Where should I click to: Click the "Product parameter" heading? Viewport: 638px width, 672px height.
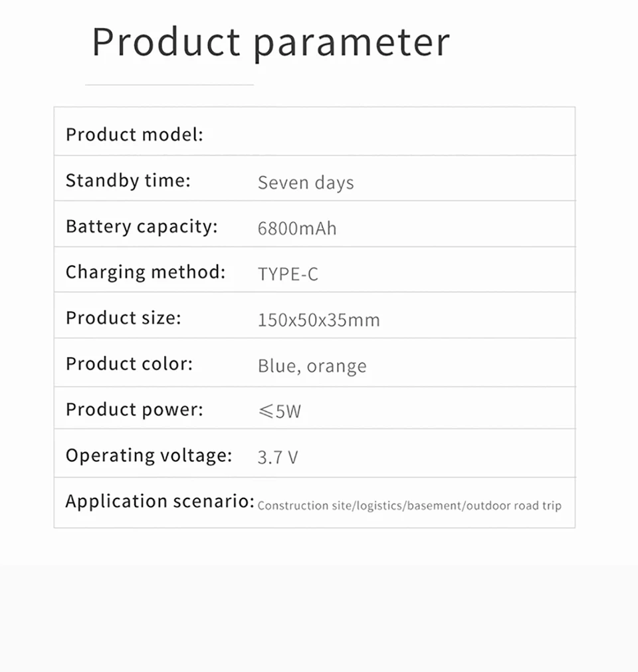[270, 43]
